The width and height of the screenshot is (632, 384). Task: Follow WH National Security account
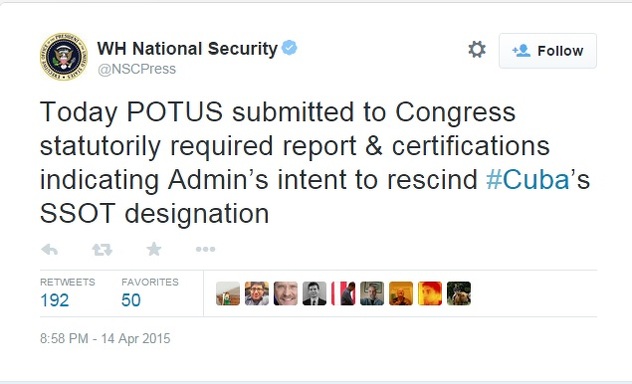[548, 51]
